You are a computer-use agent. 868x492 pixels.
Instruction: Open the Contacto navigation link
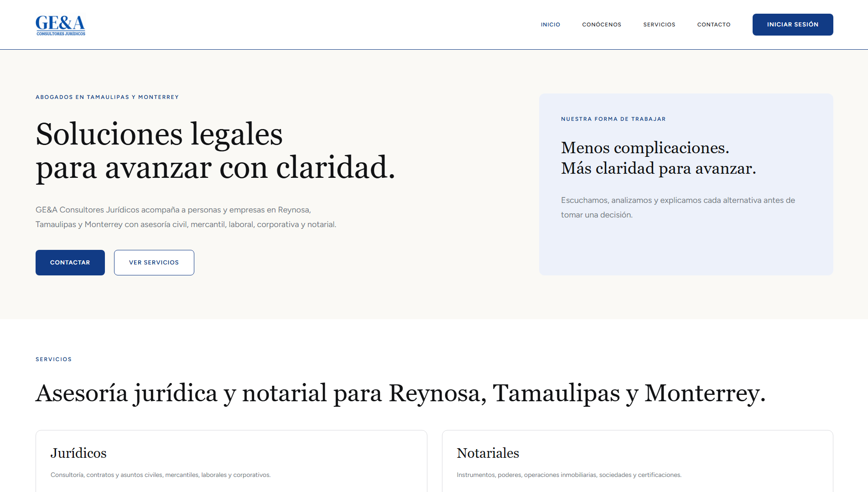click(x=714, y=25)
